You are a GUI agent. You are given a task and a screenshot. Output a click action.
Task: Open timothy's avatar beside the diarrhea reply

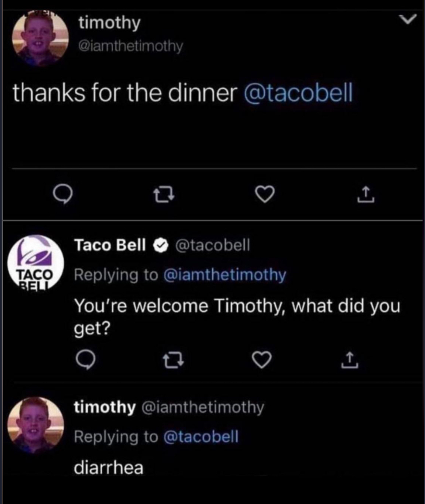tap(36, 425)
